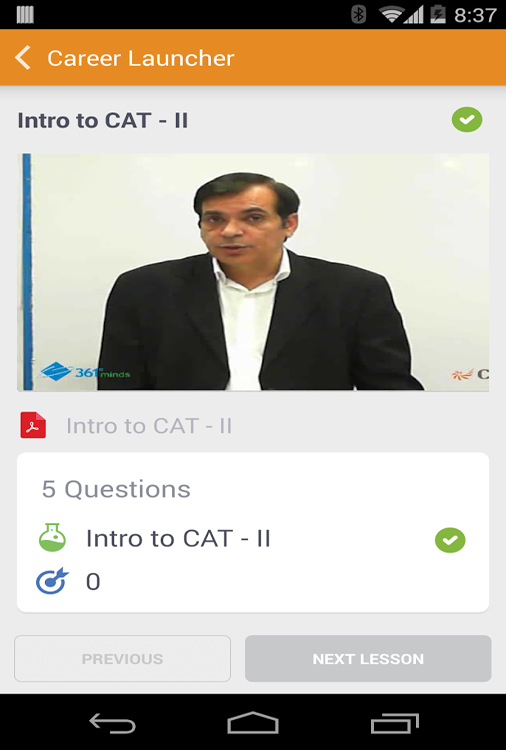
Task: Open Intro to CAT - II PDF link
Action: pos(149,426)
